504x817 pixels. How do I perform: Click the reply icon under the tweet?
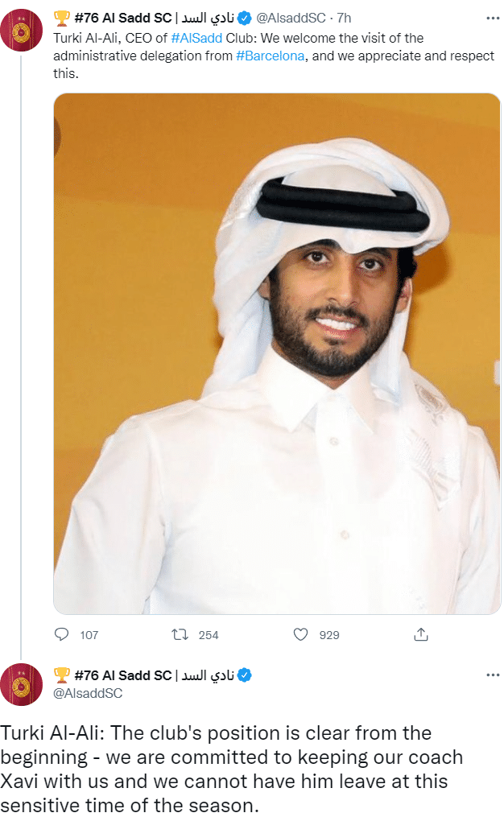pos(62,634)
